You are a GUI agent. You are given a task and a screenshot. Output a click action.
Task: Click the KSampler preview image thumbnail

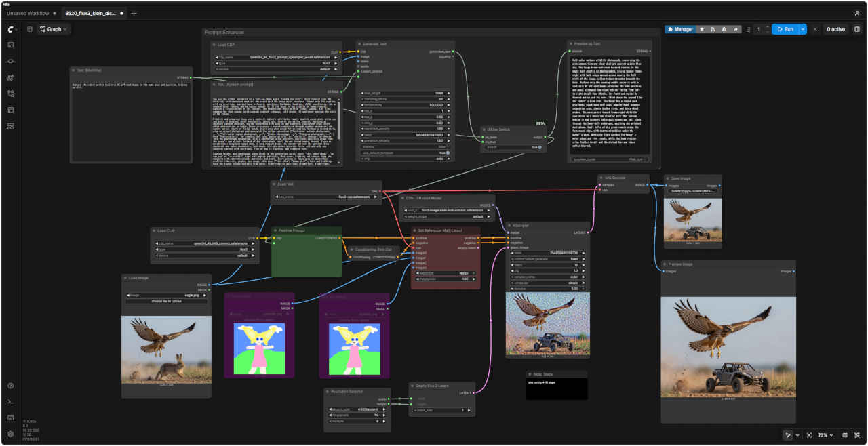pyautogui.click(x=547, y=324)
